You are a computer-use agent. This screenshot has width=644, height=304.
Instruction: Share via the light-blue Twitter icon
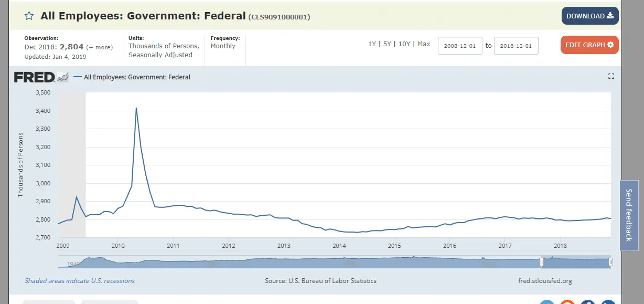(x=547, y=302)
